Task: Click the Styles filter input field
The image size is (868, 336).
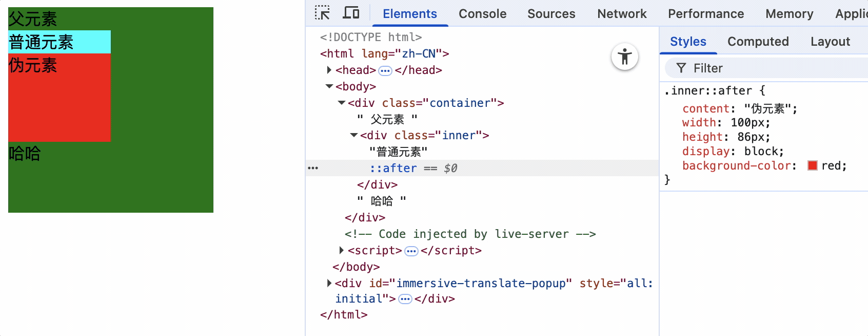Action: 770,68
